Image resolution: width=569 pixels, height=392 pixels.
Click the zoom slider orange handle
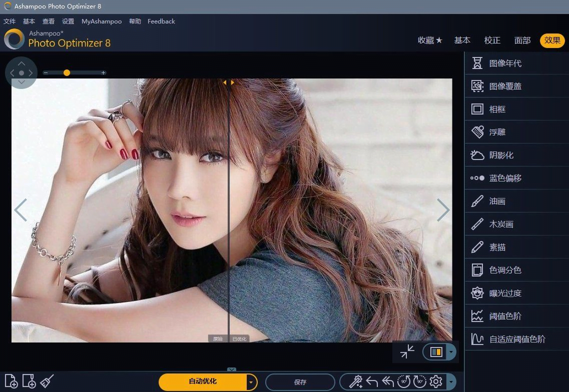[67, 73]
